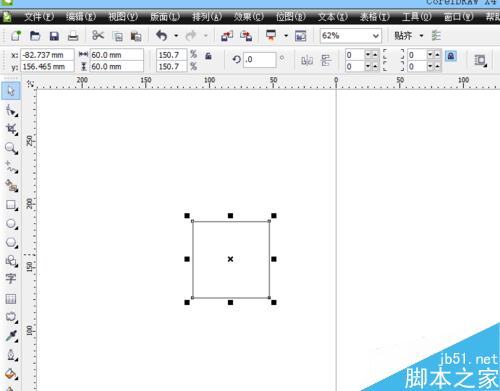The height and width of the screenshot is (391, 500).
Task: Select the Outline Pen tool
Action: click(11, 355)
